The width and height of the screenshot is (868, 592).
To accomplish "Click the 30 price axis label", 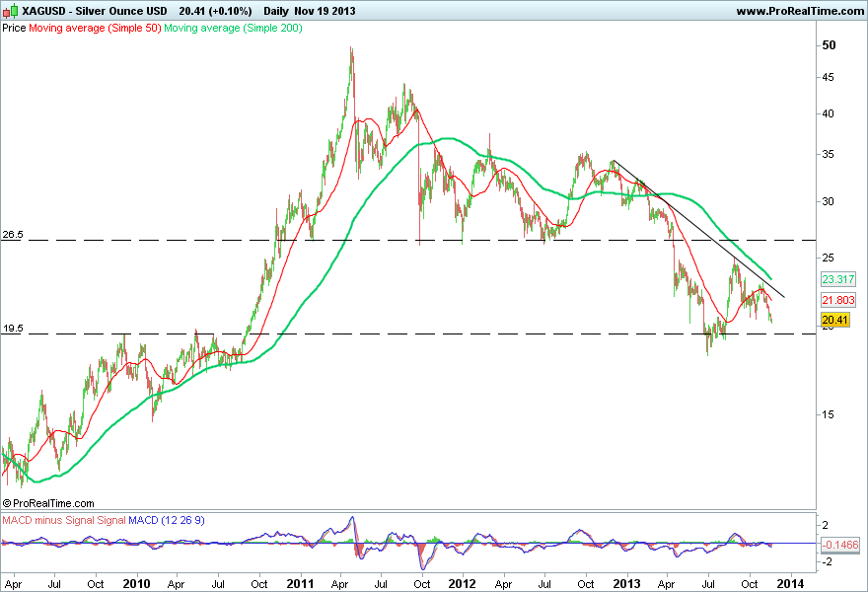I will pyautogui.click(x=828, y=201).
